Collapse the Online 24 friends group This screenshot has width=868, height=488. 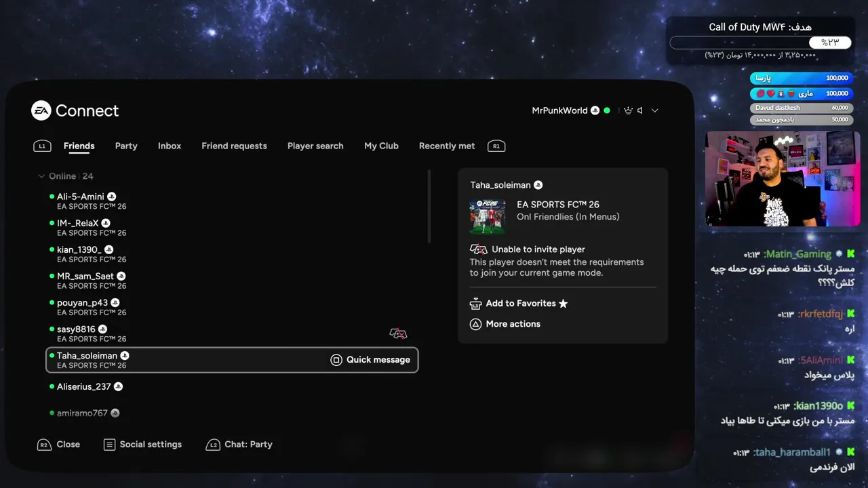(66, 176)
